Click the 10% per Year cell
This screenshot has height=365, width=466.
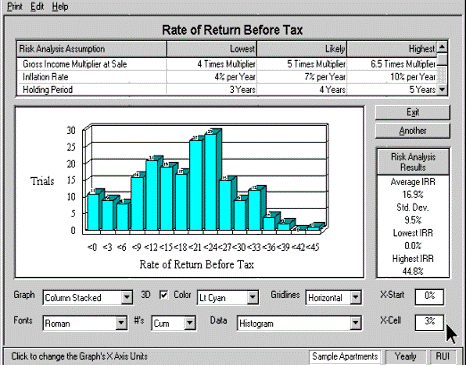point(391,77)
